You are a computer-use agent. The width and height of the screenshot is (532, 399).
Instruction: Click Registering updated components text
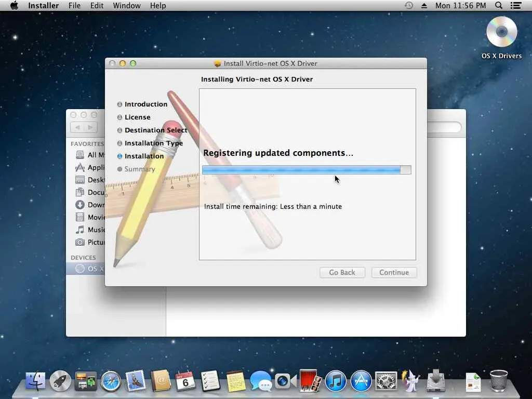coord(278,153)
